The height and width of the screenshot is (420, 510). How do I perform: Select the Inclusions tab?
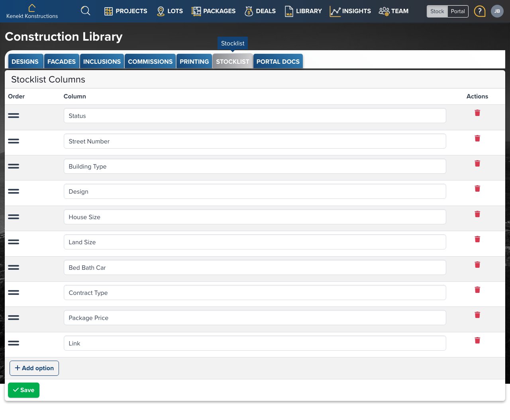tap(102, 61)
